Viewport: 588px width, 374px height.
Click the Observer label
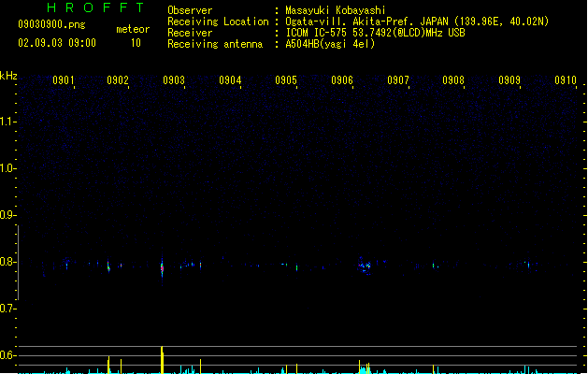pyautogui.click(x=190, y=10)
